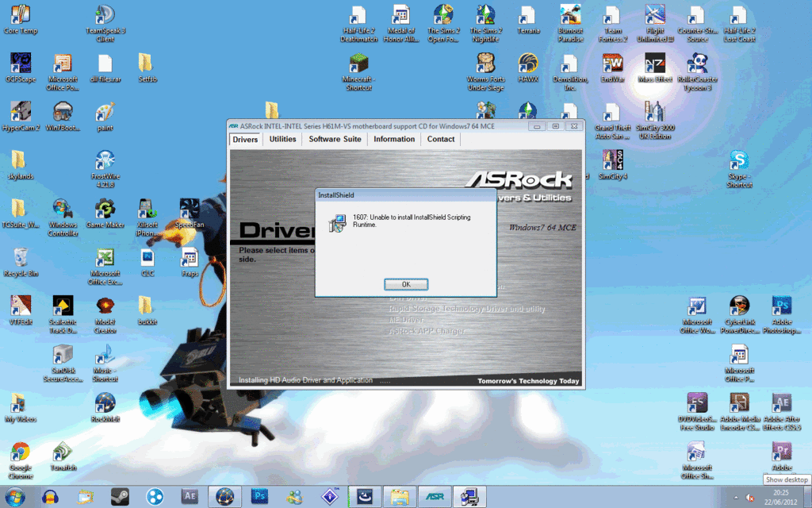The image size is (812, 508).
Task: Open Steam from the taskbar
Action: click(x=121, y=497)
